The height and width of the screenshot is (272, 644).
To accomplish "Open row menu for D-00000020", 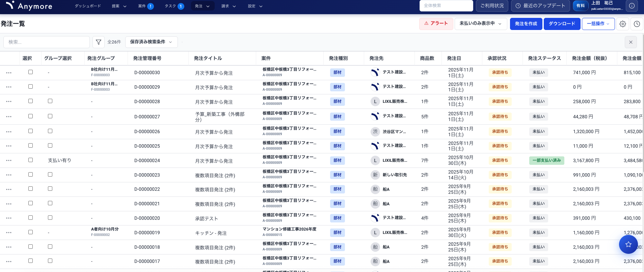I will 9,218.
